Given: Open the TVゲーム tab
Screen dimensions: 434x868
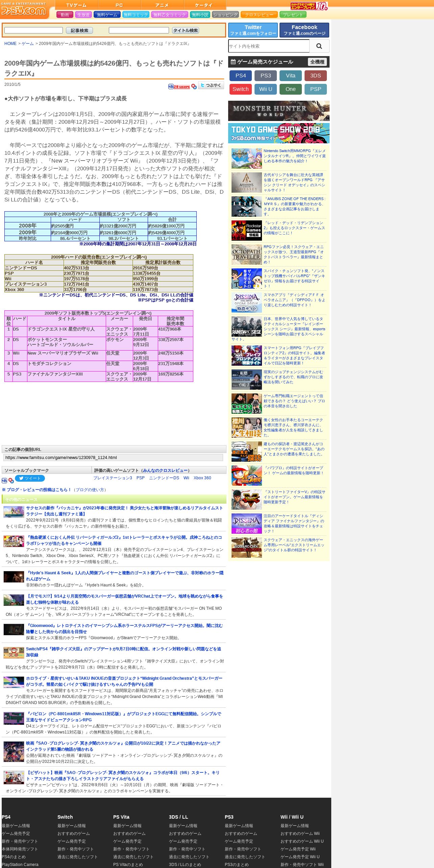Looking at the screenshot, I should tap(76, 5).
